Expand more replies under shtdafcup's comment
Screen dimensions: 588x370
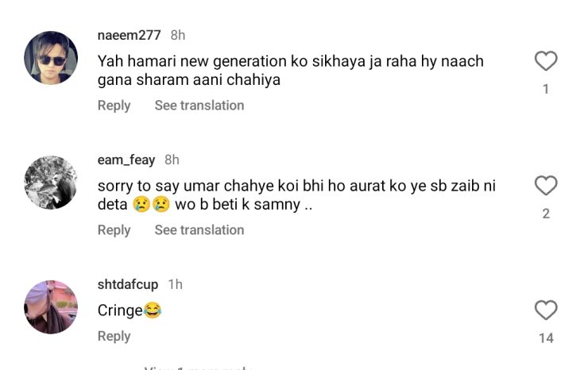(x=199, y=368)
